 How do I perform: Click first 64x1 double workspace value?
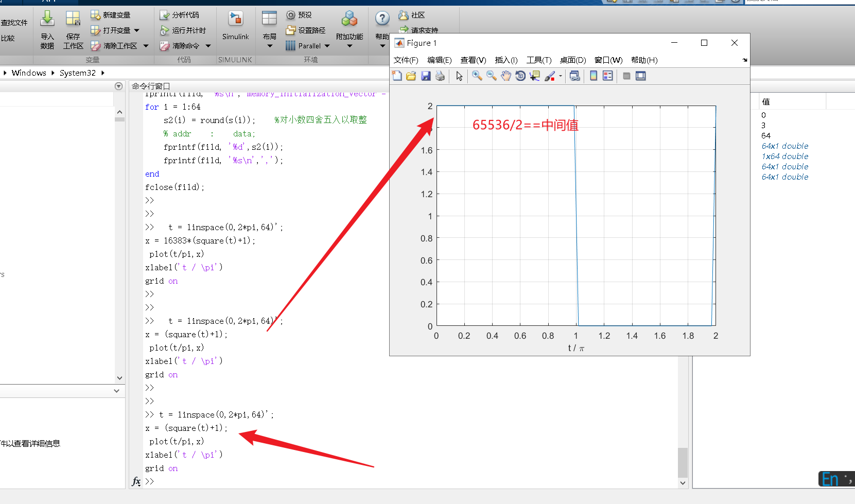(x=785, y=146)
